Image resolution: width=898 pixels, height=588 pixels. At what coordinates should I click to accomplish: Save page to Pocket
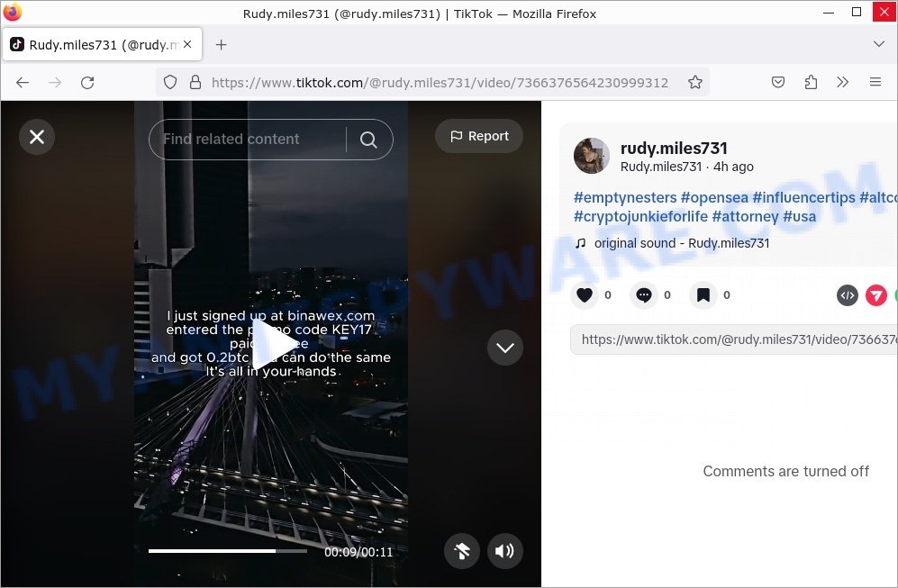pos(777,83)
